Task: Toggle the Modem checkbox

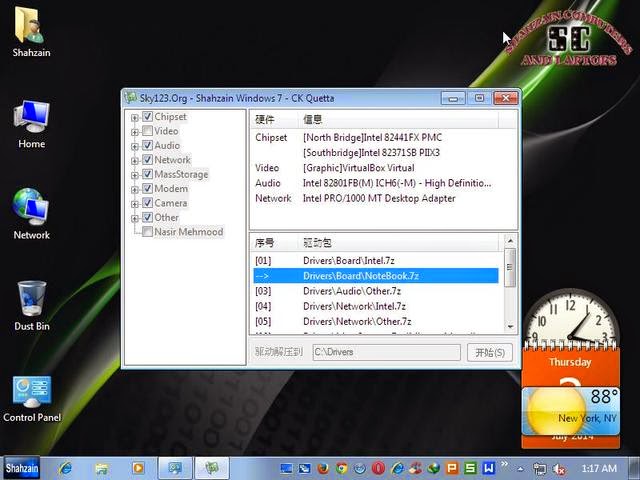Action: 147,189
